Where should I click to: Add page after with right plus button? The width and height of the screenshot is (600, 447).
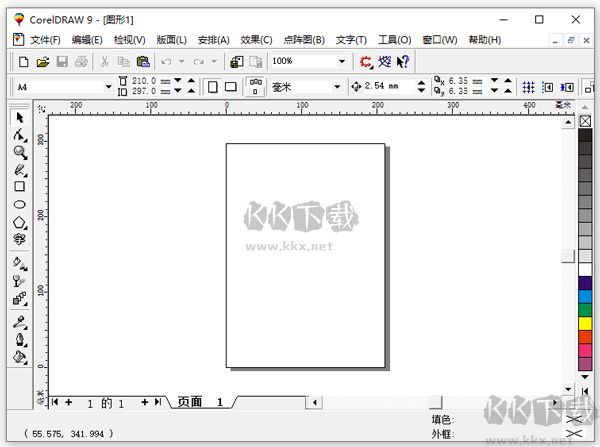pos(144,402)
